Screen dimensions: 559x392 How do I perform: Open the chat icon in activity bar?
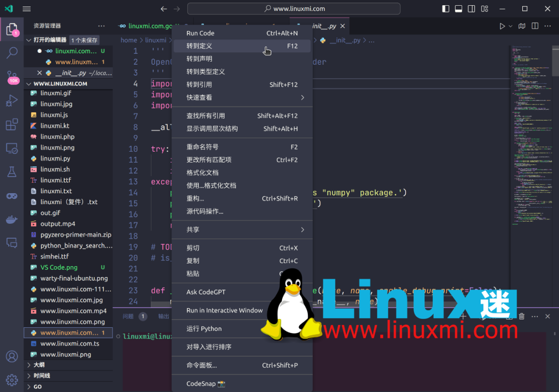pos(12,243)
